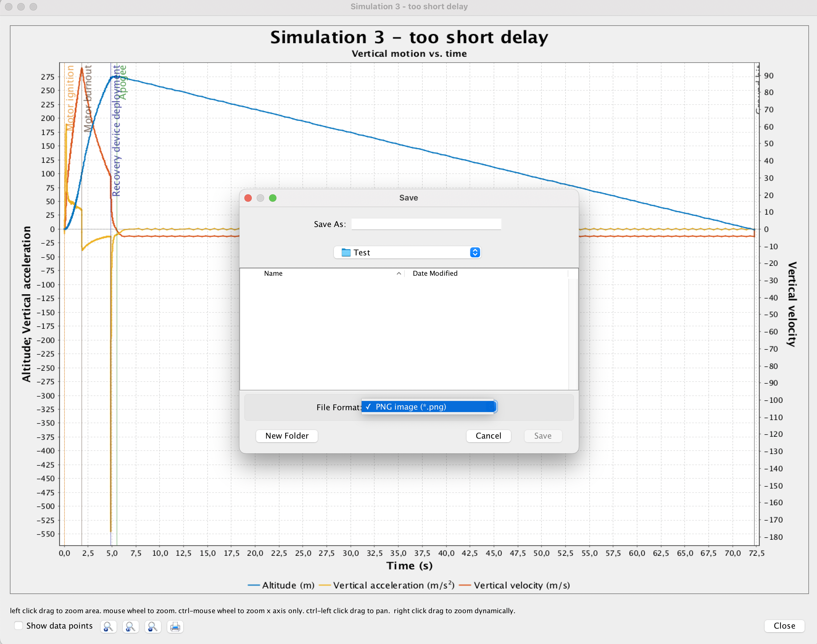Click the red dot on the Save dialog
This screenshot has width=817, height=644.
(248, 198)
